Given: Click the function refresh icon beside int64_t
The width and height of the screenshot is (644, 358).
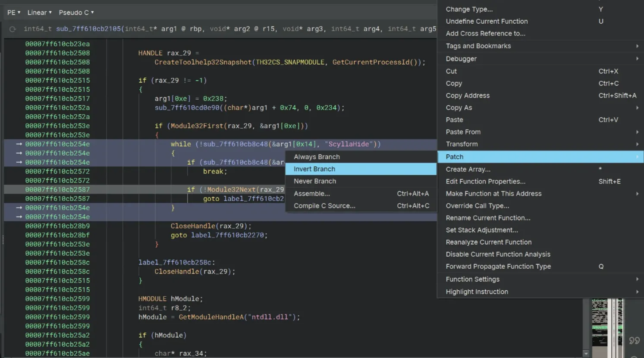Looking at the screenshot, I should pos(13,29).
